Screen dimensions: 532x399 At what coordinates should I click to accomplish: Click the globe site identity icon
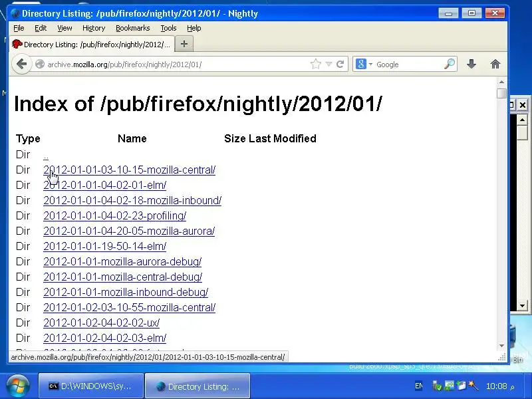point(40,64)
